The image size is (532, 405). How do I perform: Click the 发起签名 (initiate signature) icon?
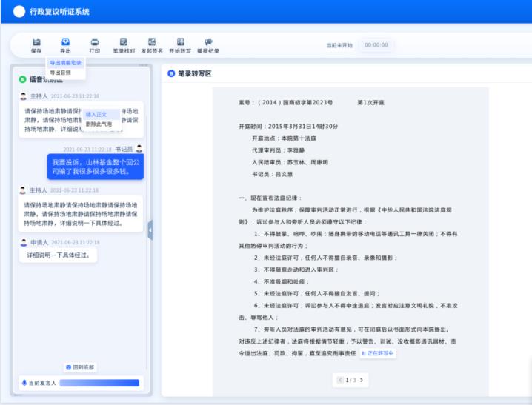(152, 45)
